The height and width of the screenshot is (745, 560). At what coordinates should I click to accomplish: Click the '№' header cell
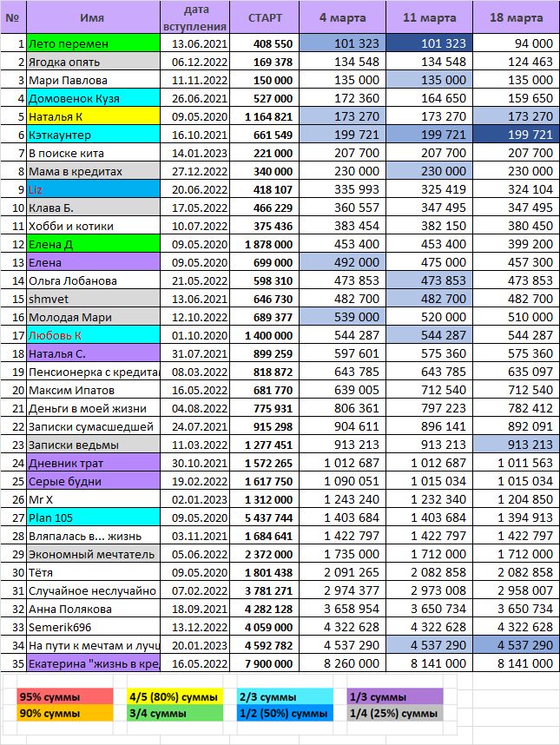[x=13, y=17]
